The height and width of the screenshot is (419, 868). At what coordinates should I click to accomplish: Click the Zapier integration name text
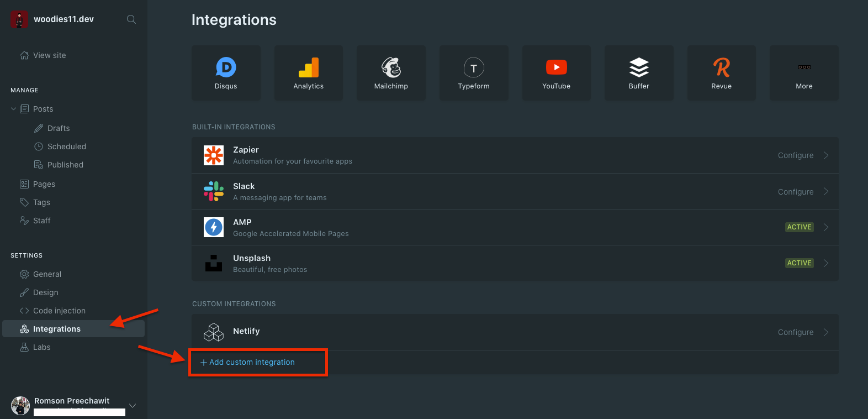[246, 150]
